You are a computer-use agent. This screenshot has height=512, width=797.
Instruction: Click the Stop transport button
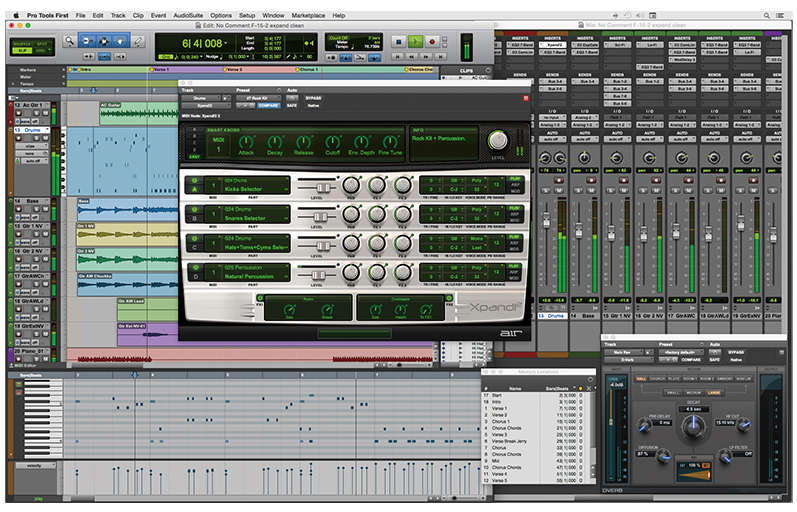point(399,41)
